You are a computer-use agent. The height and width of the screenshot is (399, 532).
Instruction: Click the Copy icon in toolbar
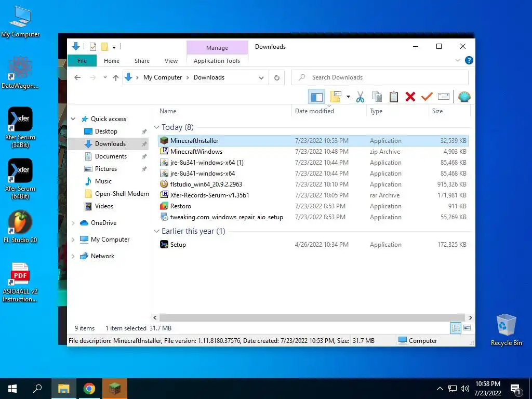click(x=377, y=97)
